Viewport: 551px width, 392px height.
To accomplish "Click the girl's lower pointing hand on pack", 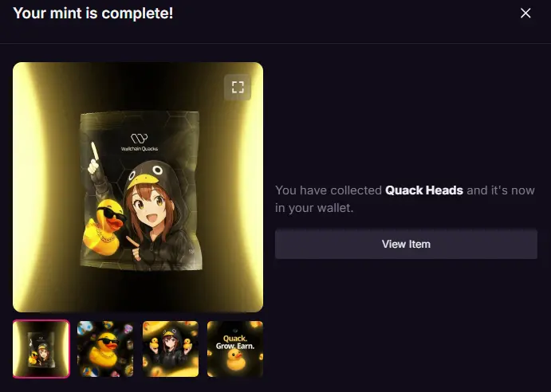I will click(x=136, y=249).
